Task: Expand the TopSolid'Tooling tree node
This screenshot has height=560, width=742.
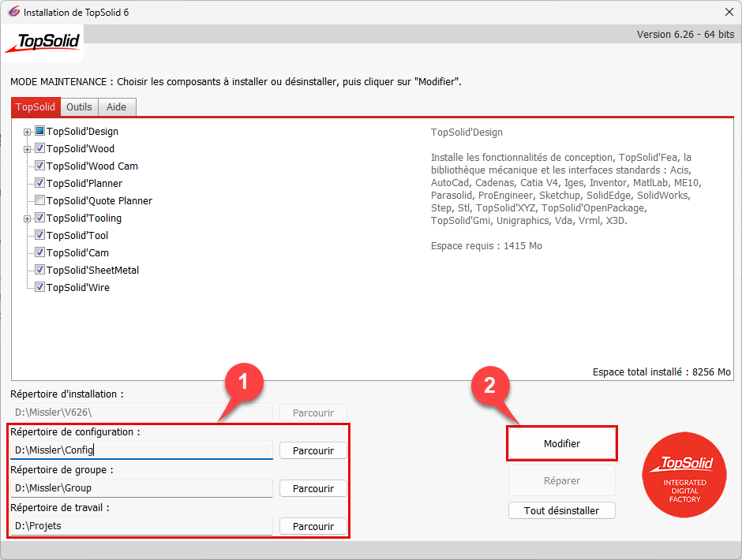Action: pos(27,218)
